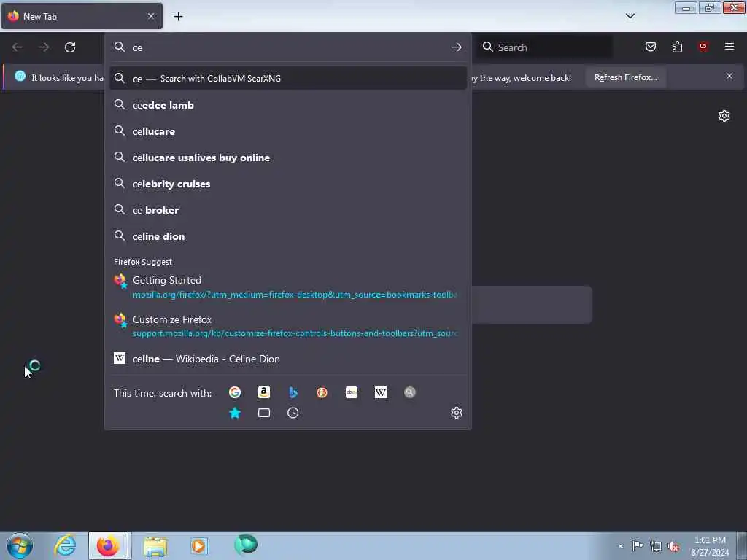Open the Customize Firefox bookmark suggestion
This screenshot has width=747, height=560.
[x=288, y=326]
